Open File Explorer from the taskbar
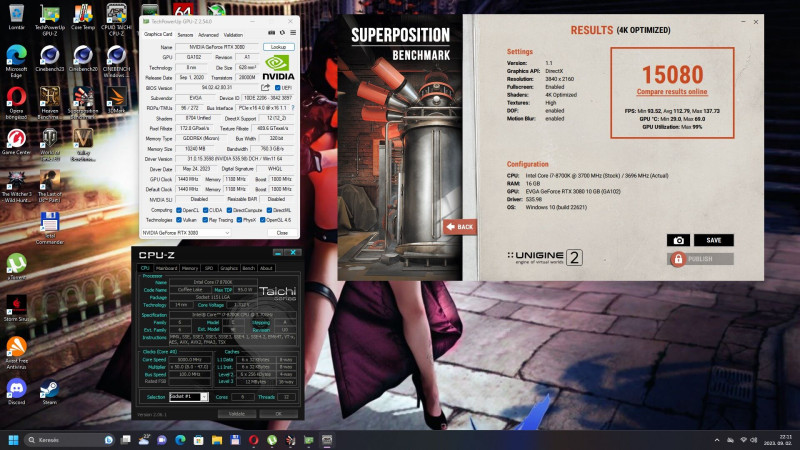 coord(216,440)
